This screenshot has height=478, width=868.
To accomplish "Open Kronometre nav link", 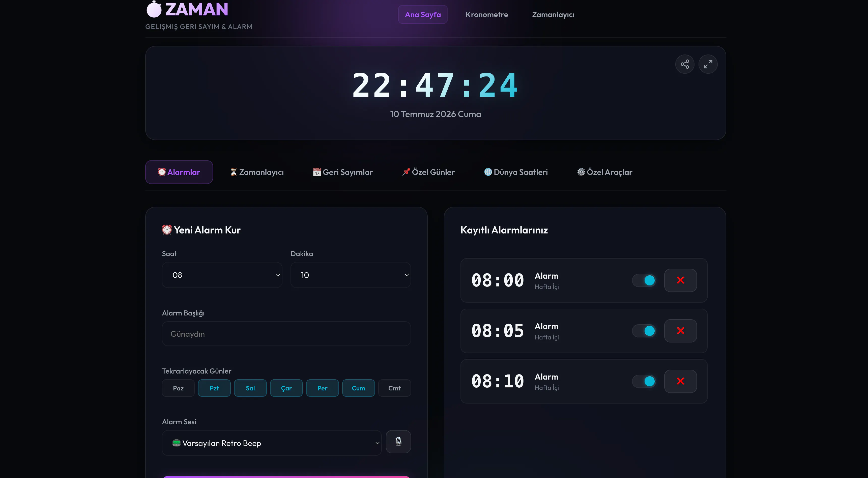I will tap(486, 14).
